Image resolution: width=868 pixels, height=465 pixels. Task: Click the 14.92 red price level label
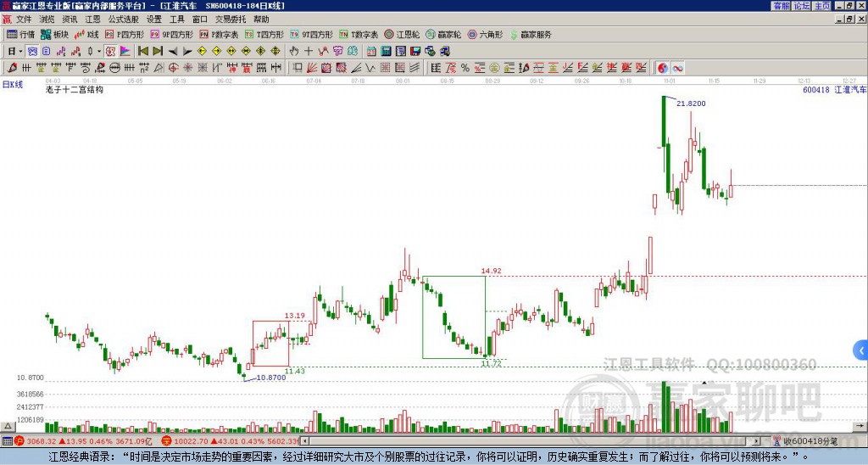click(x=491, y=271)
